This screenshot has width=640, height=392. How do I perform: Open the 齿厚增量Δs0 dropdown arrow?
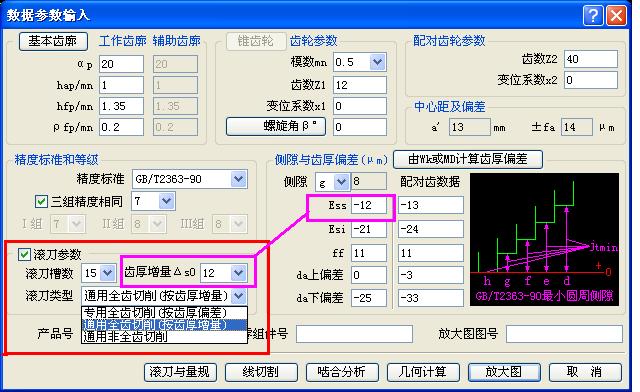(239, 273)
